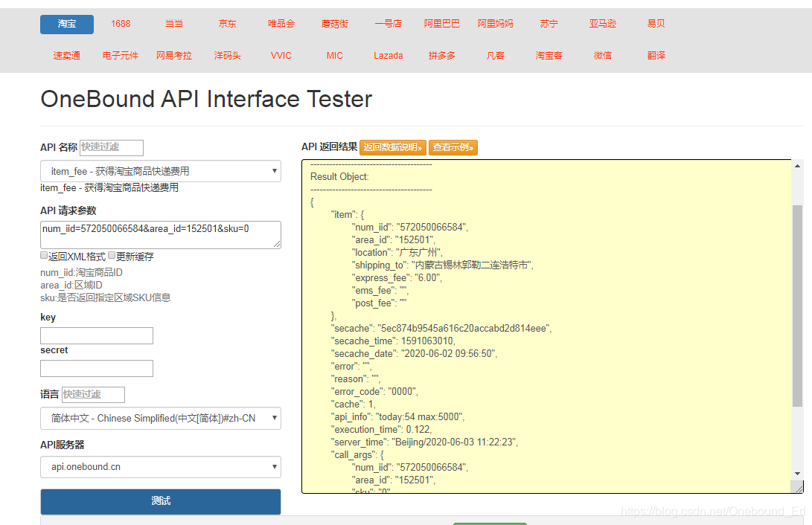Open the 当当 tab
Viewport: 812px width, 525px height.
click(x=174, y=25)
